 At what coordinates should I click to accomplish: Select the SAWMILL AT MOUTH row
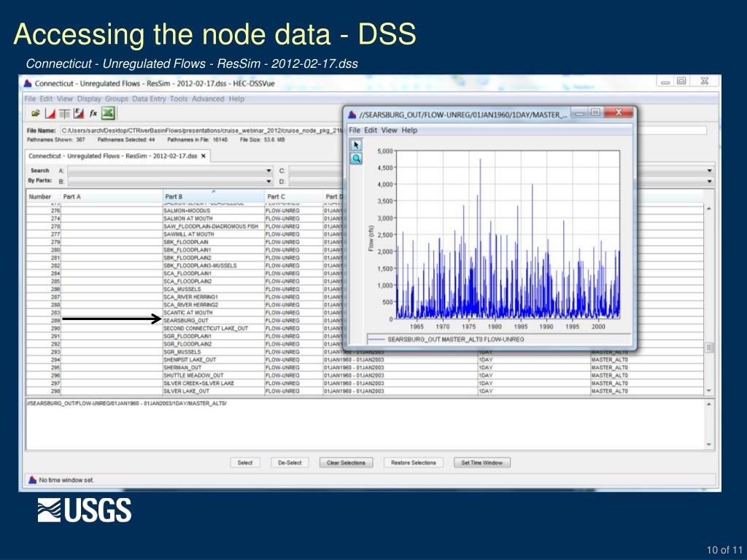pyautogui.click(x=365, y=234)
